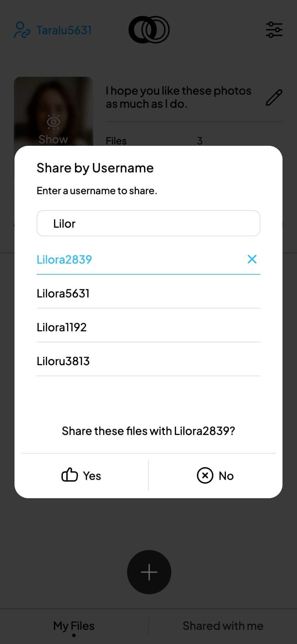The image size is (297, 644).
Task: Toggle the eye icon on the hidden image
Action: click(53, 121)
